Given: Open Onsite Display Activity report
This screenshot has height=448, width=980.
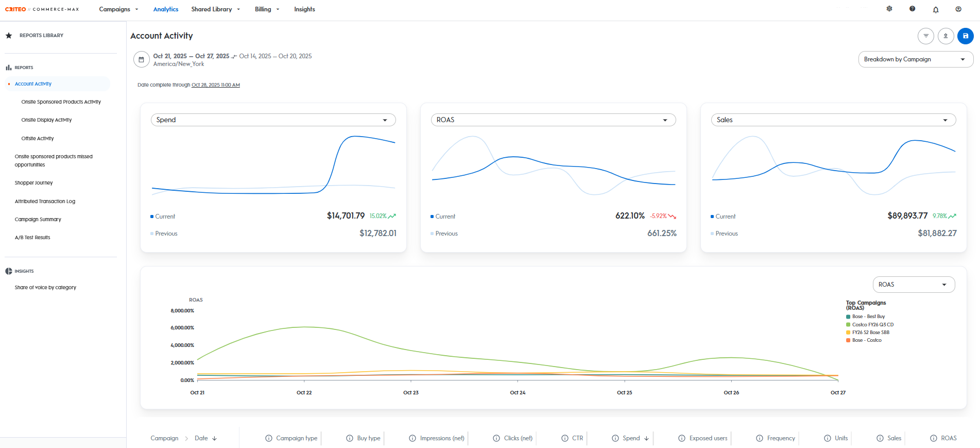Looking at the screenshot, I should [x=46, y=120].
